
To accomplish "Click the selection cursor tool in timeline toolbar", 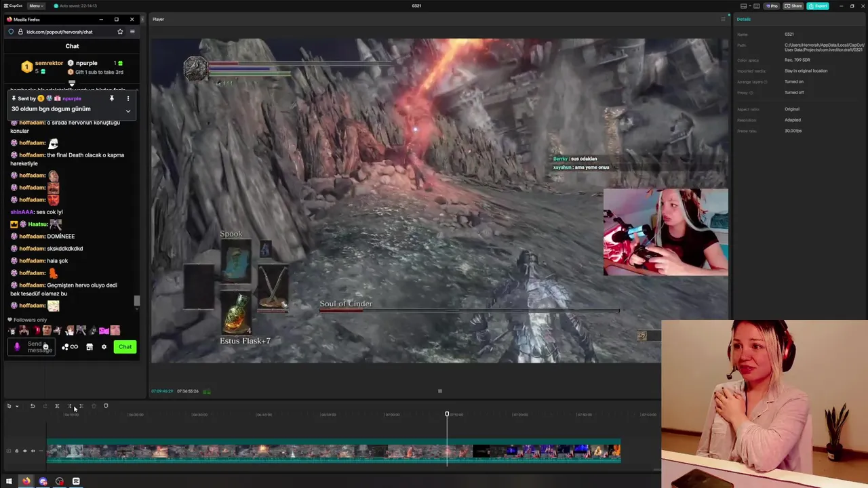I will tap(9, 406).
